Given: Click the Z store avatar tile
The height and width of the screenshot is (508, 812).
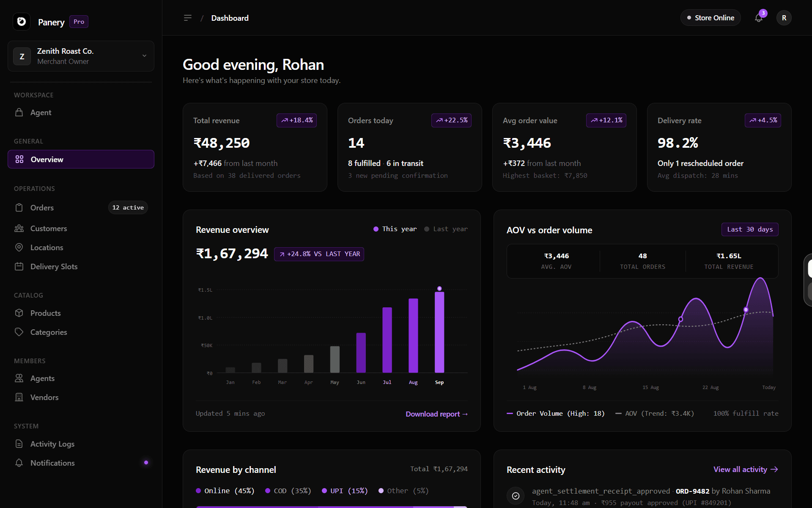Looking at the screenshot, I should click(22, 56).
